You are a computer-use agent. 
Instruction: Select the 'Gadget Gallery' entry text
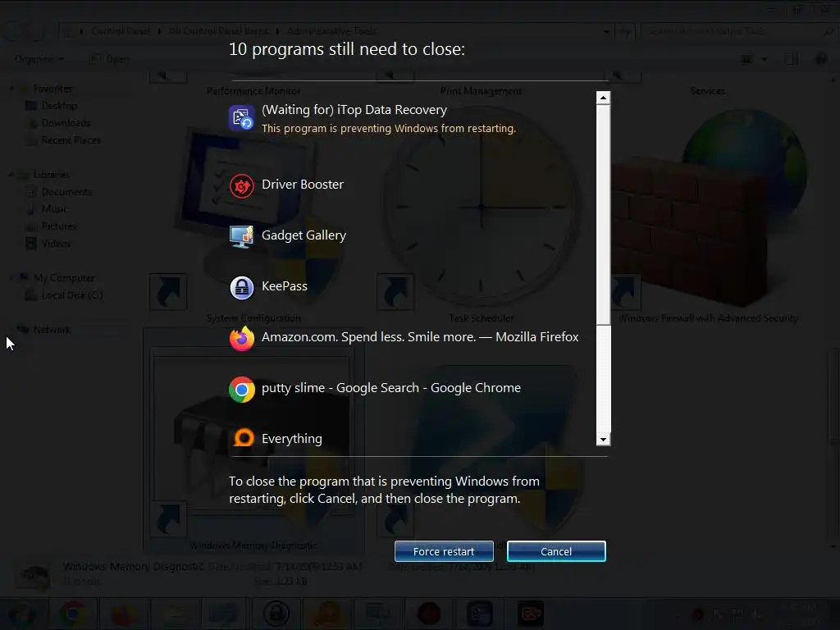304,235
